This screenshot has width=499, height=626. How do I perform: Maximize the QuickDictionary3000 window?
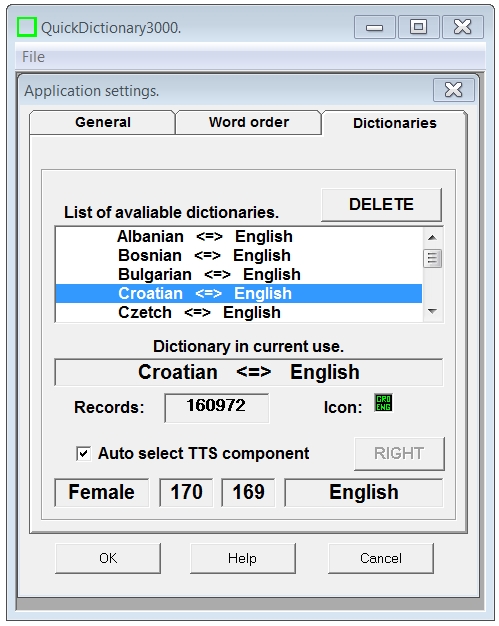(418, 27)
